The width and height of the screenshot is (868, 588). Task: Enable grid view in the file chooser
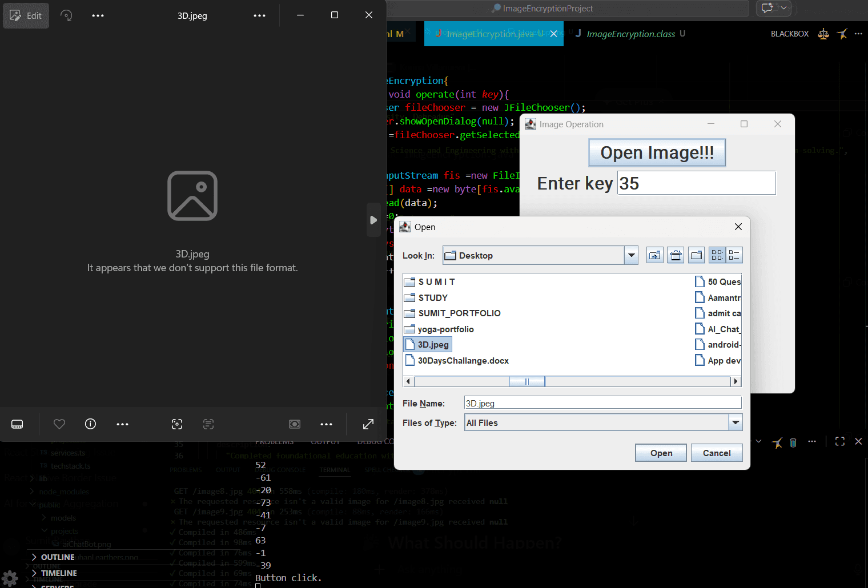[x=717, y=255]
